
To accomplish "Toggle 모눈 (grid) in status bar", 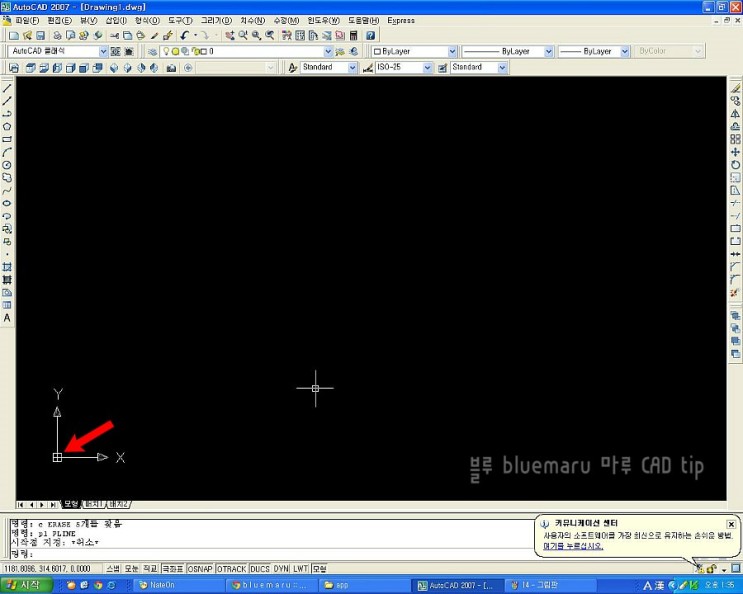I will pos(132,569).
